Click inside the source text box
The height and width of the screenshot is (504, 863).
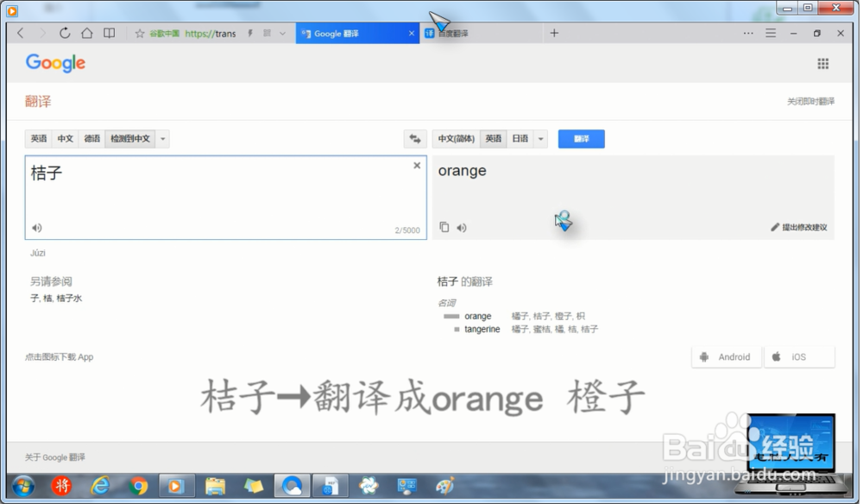pos(225,198)
